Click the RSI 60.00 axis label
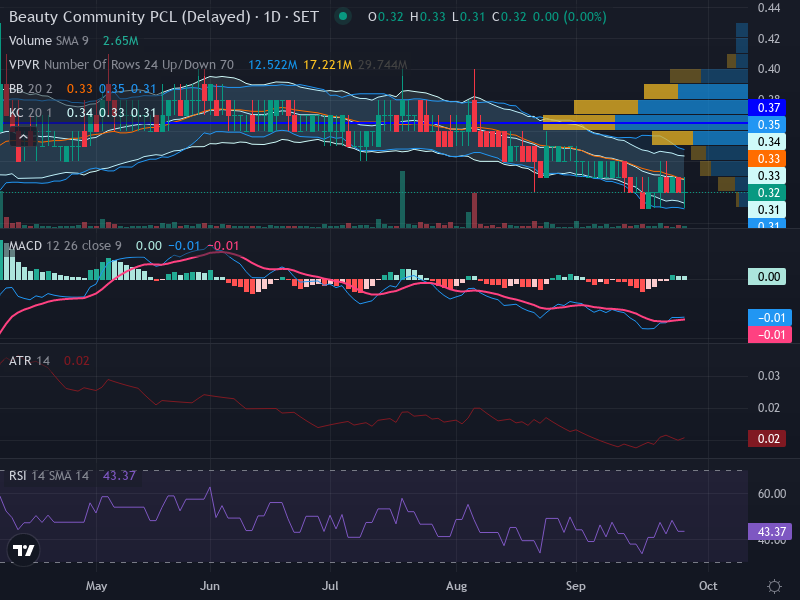This screenshot has width=800, height=600. coord(771,493)
